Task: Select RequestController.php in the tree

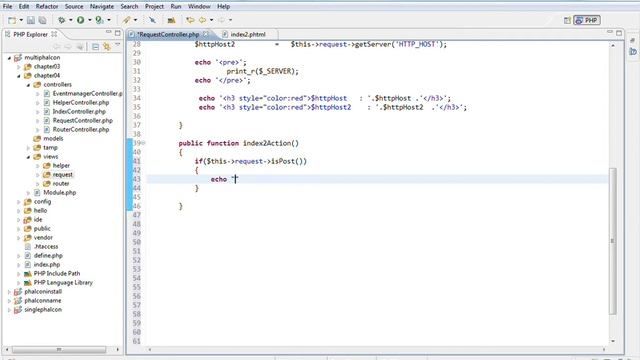Action: coord(82,121)
